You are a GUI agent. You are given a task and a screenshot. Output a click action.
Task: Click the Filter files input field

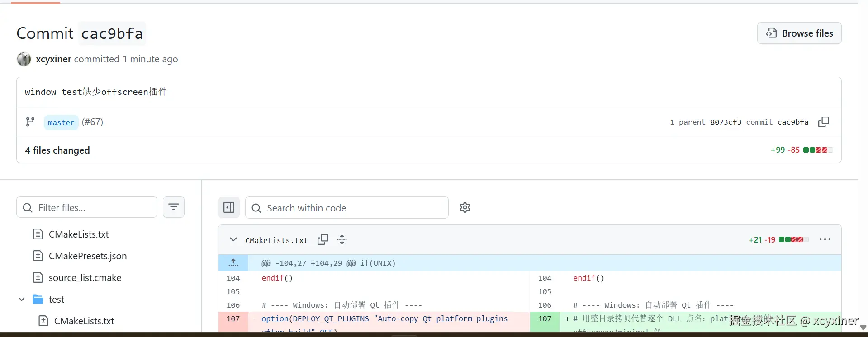click(87, 207)
